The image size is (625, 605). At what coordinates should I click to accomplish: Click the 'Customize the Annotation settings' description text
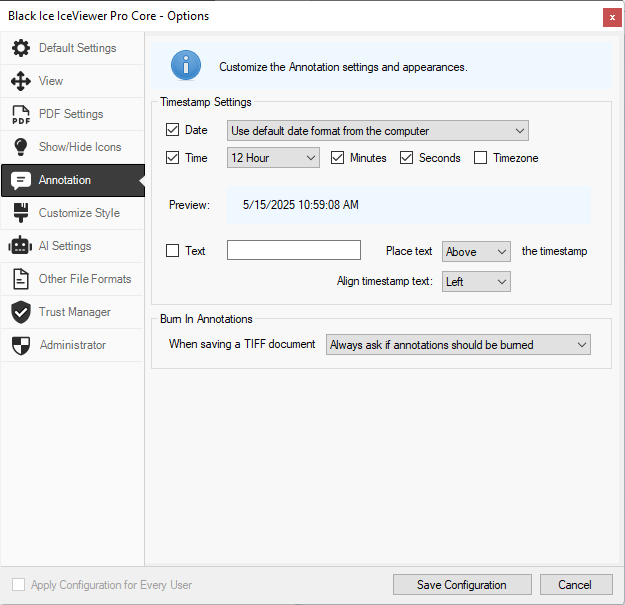343,67
